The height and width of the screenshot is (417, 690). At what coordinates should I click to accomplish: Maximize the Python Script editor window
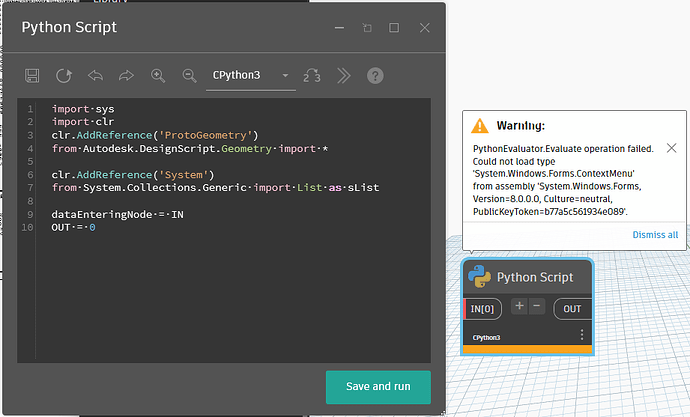click(x=394, y=28)
